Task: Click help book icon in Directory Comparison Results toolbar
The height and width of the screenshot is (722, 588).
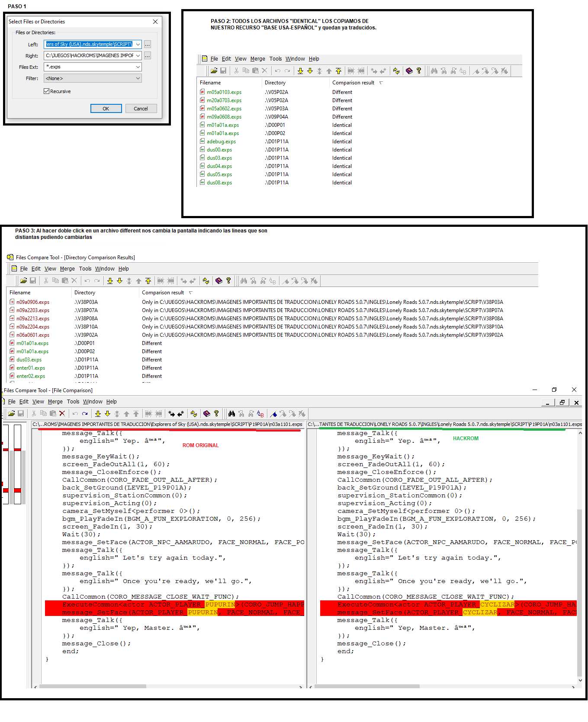Action: (219, 280)
